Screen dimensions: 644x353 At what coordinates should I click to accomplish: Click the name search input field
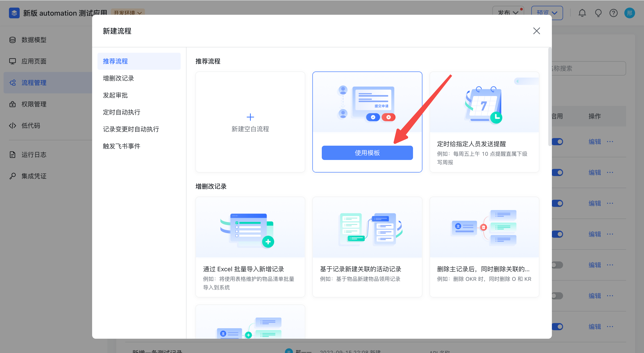pyautogui.click(x=589, y=68)
